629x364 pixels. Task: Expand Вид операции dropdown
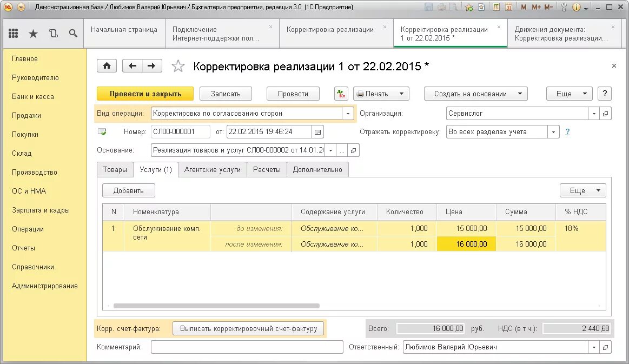pyautogui.click(x=348, y=114)
